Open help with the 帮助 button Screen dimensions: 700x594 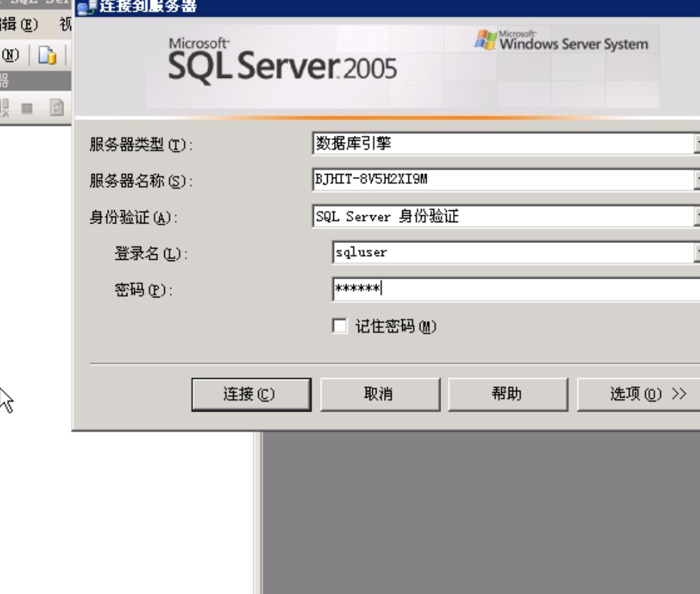click(507, 394)
